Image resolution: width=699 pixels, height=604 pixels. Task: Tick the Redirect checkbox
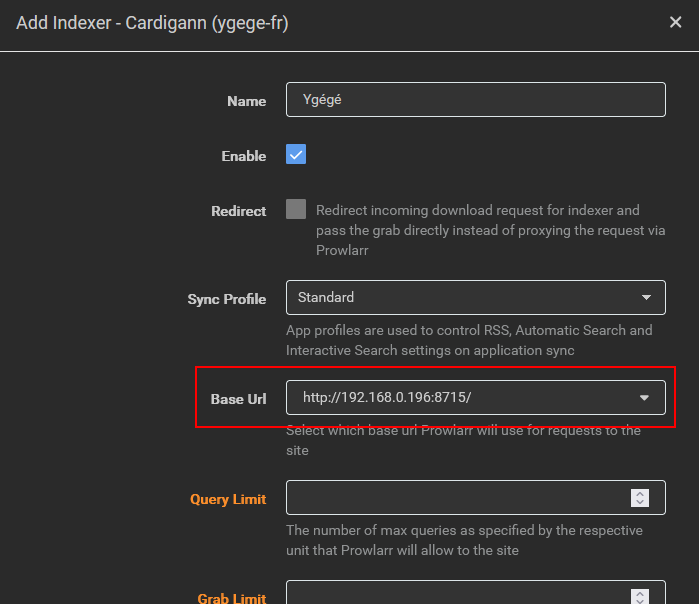pyautogui.click(x=296, y=209)
